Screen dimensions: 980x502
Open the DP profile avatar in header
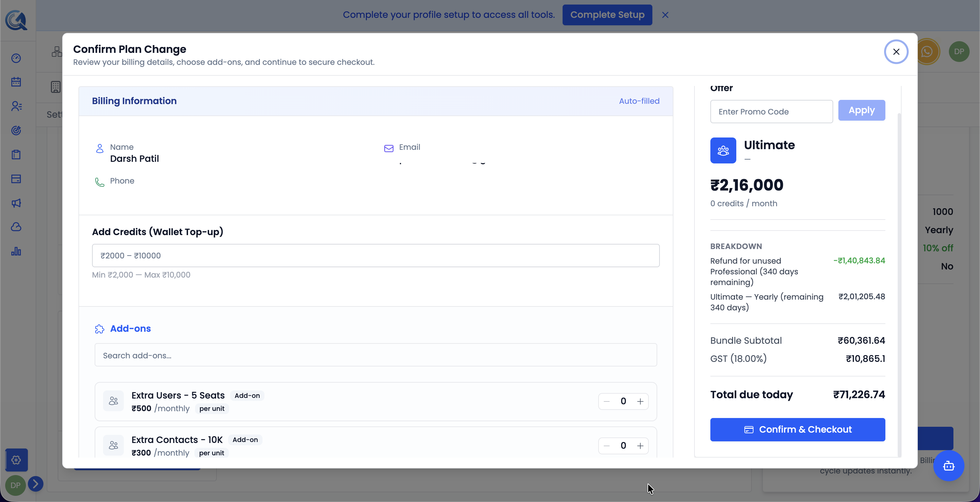click(959, 51)
